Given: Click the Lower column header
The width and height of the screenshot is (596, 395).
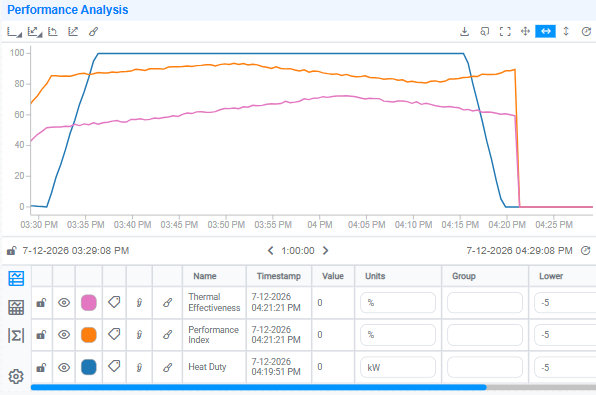Looking at the screenshot, I should click(x=551, y=276).
